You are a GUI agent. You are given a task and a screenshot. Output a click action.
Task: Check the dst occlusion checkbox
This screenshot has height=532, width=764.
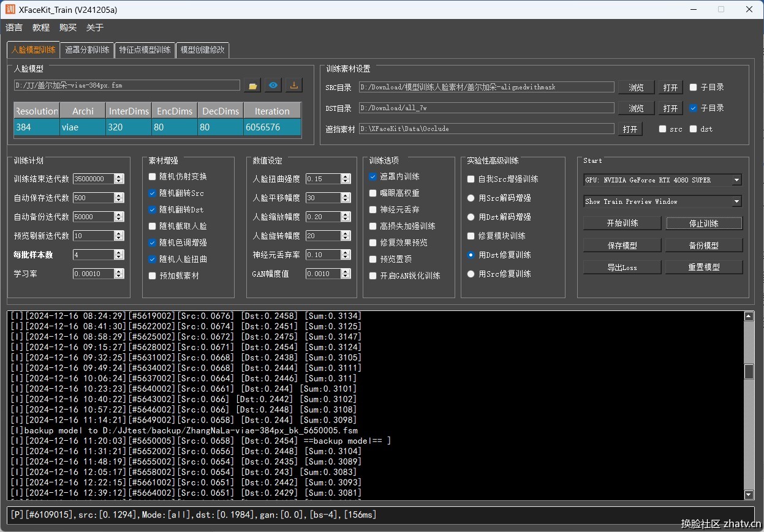tap(693, 129)
